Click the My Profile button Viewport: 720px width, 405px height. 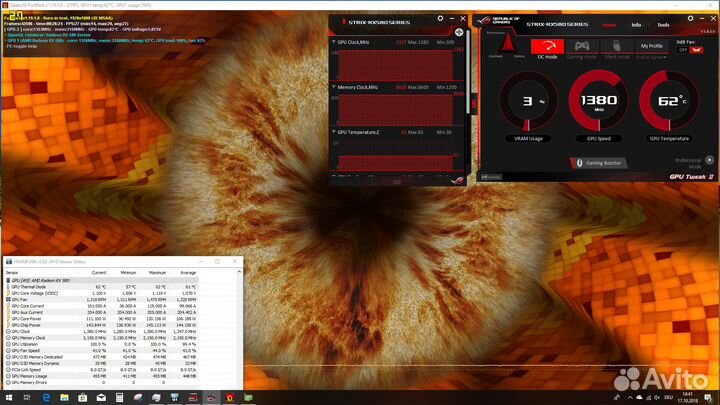pyautogui.click(x=651, y=46)
